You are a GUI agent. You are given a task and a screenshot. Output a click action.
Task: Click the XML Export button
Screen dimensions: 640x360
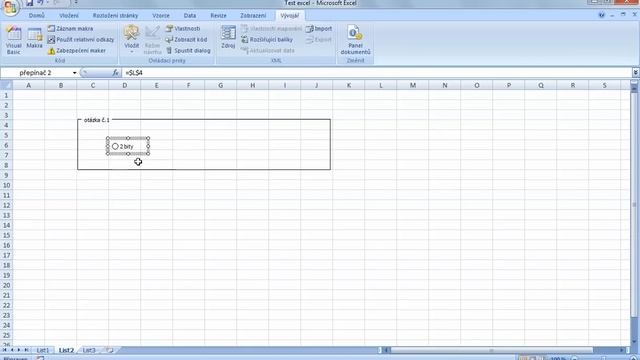(x=319, y=40)
